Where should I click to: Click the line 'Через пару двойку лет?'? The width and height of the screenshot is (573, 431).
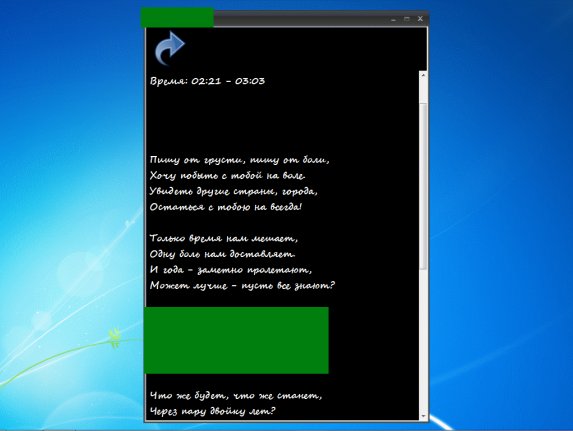212,412
